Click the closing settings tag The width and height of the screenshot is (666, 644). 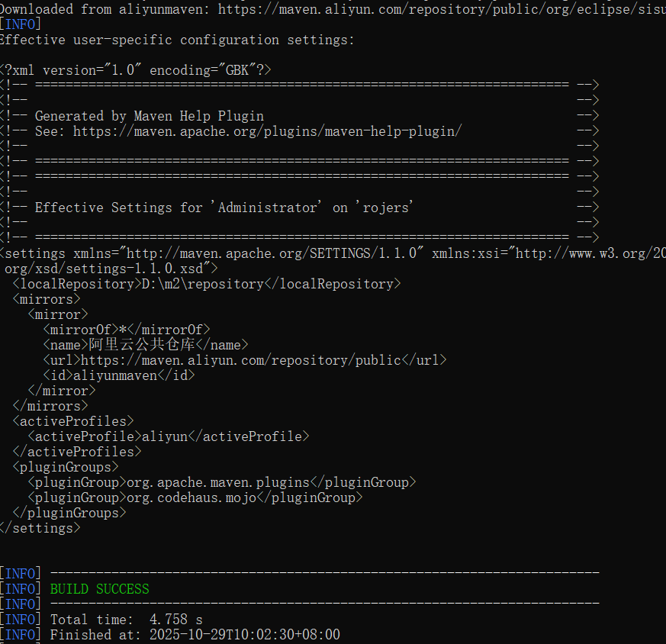40,528
